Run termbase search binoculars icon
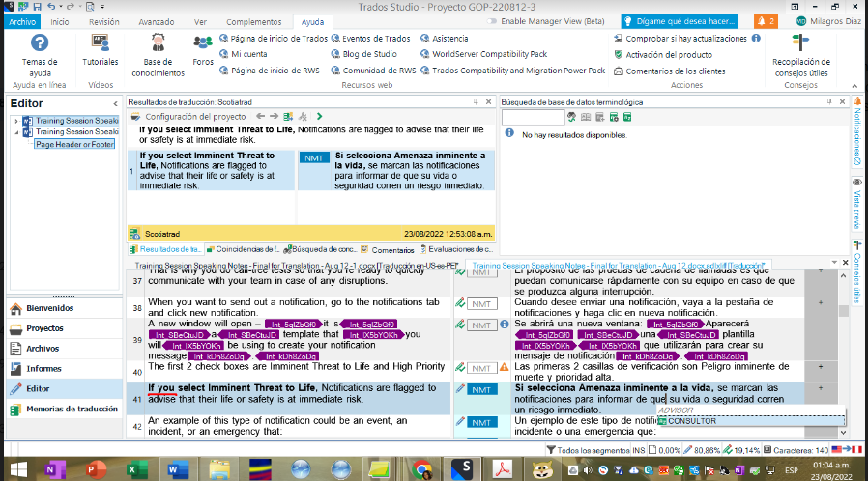 tap(572, 117)
